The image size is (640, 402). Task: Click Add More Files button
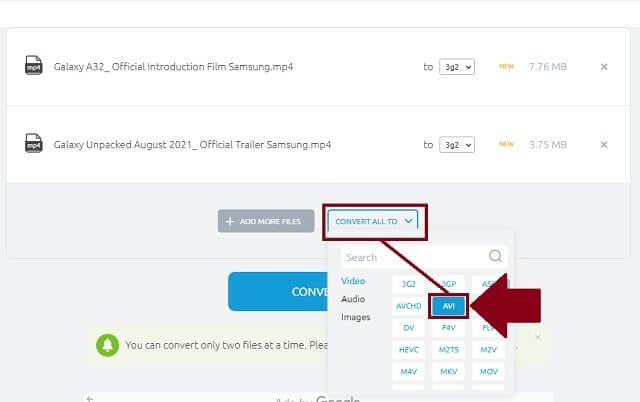point(266,221)
